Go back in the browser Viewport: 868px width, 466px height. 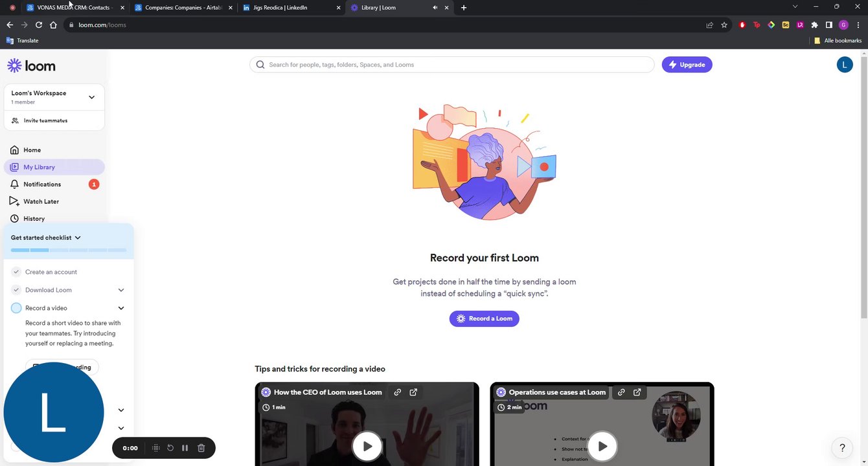[10, 25]
